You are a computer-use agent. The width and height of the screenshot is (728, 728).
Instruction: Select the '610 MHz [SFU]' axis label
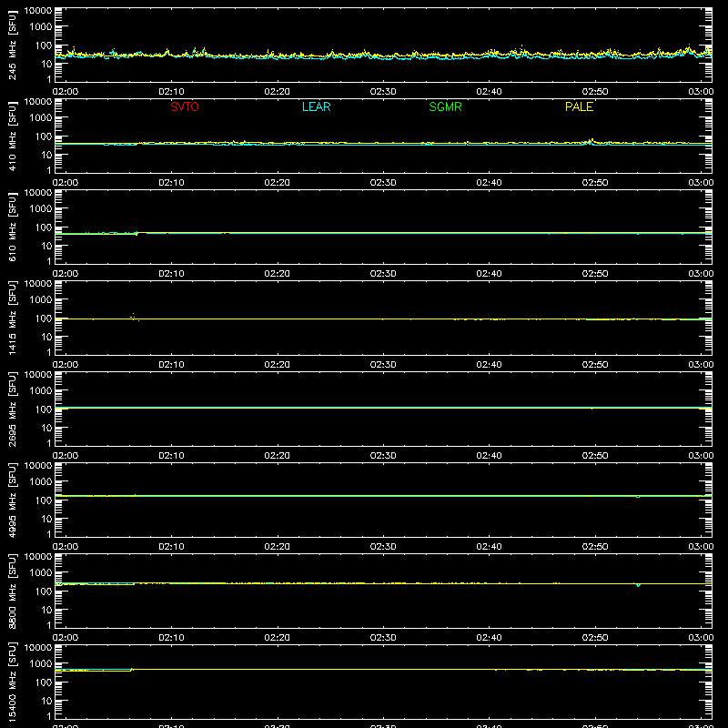click(12, 227)
